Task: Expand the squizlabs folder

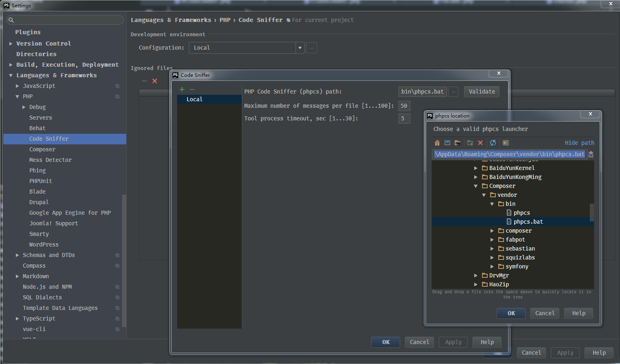Action: coord(492,257)
